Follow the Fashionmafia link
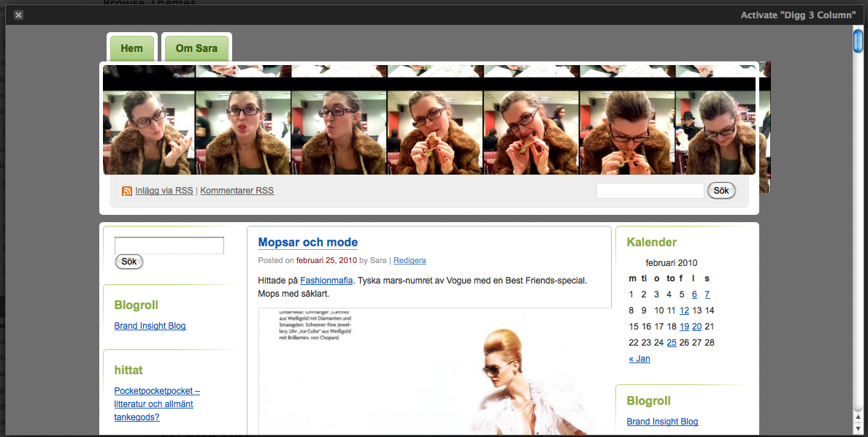 326,280
